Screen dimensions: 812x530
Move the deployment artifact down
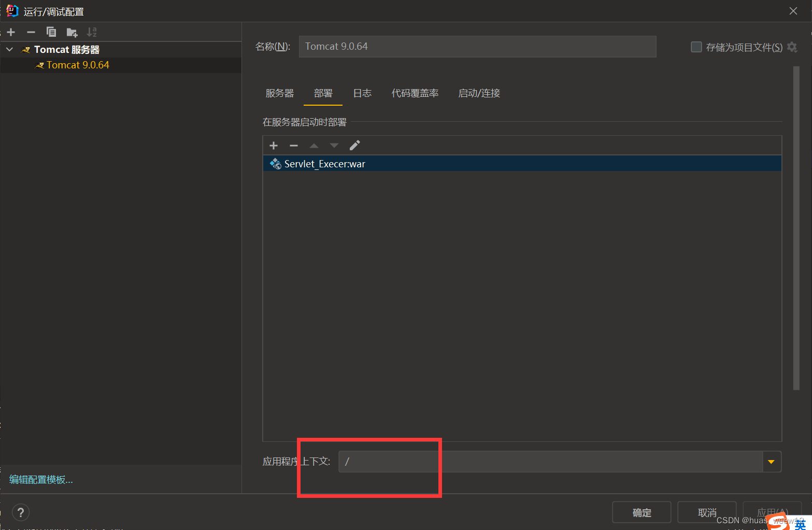point(334,146)
